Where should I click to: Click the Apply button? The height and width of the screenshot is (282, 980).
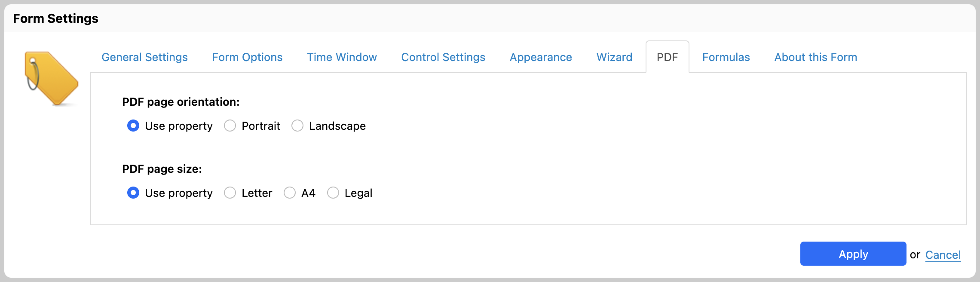point(853,254)
